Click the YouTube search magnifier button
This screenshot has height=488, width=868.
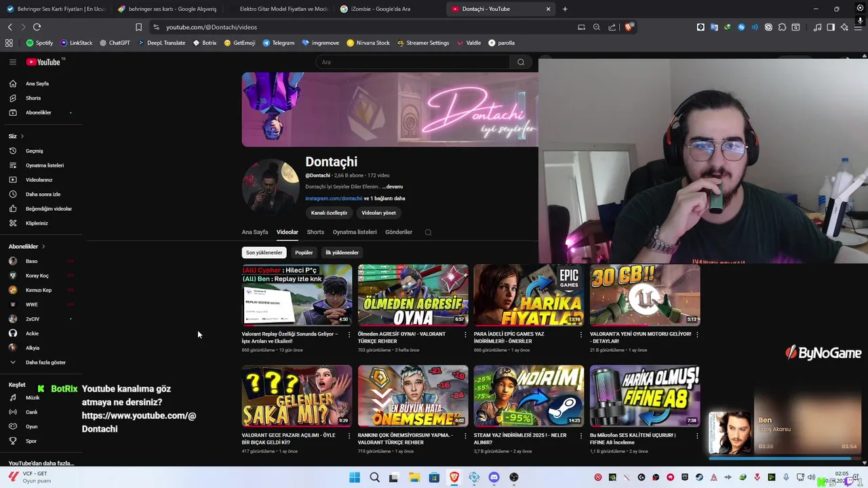tap(521, 62)
